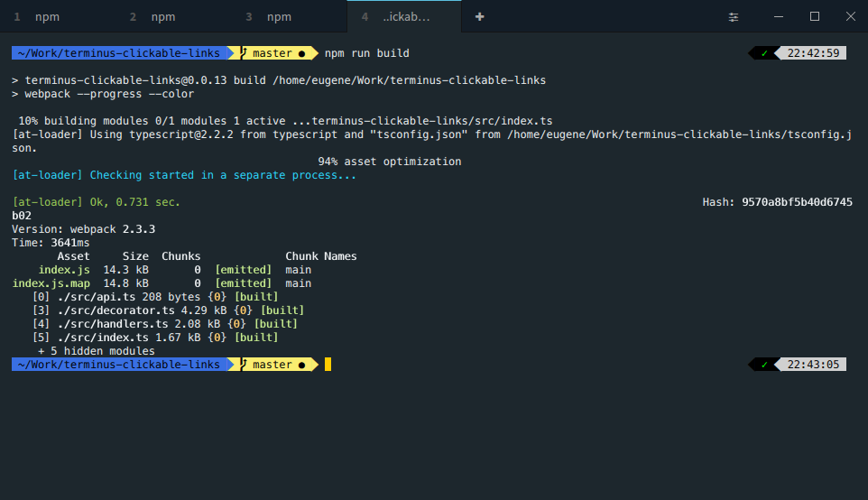The image size is (868, 500).
Task: Click the git branch icon on top prompt
Action: [x=245, y=52]
